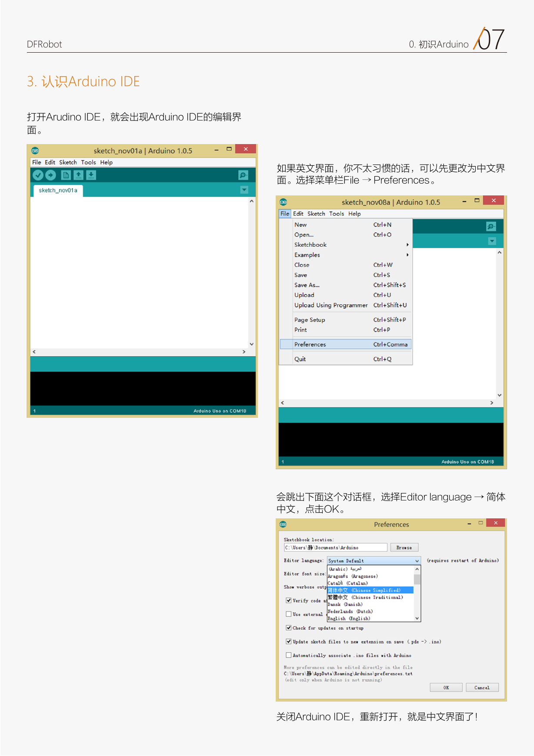Click the Save (down arrow) icon in sketch_nov01a toolbar
Screen dimensions: 534x756
coord(91,175)
